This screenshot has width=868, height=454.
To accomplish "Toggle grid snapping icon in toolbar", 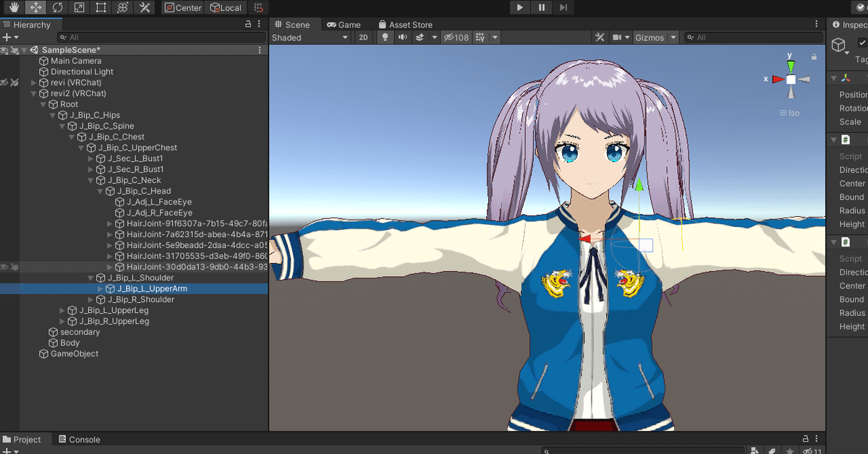I will point(259,8).
